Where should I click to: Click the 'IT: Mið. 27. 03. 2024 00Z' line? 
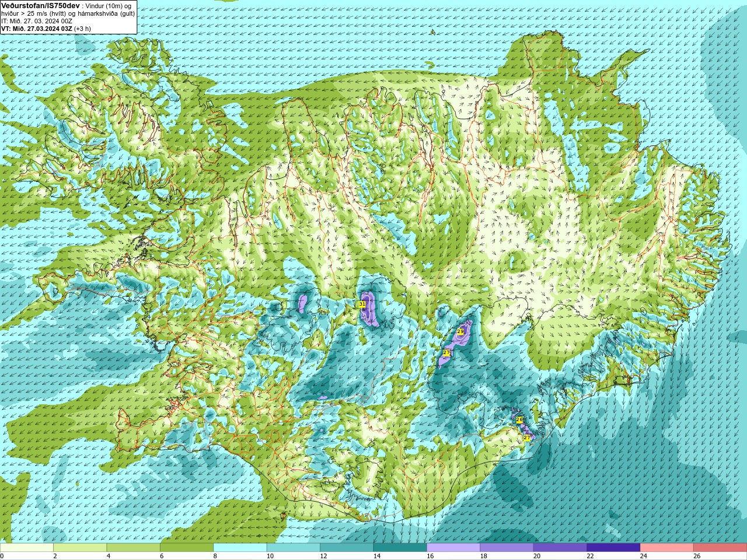pos(37,20)
